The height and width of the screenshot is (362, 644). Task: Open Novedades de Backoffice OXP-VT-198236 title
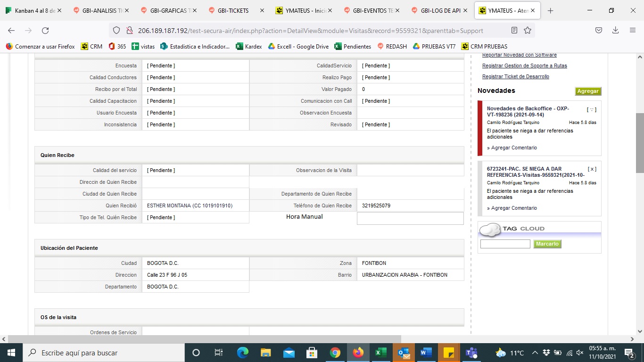[x=528, y=112]
